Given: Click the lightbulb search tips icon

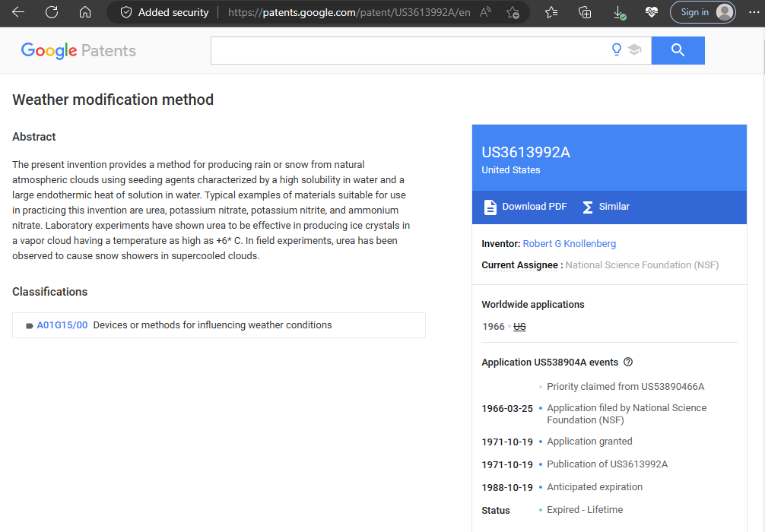Looking at the screenshot, I should point(617,49).
